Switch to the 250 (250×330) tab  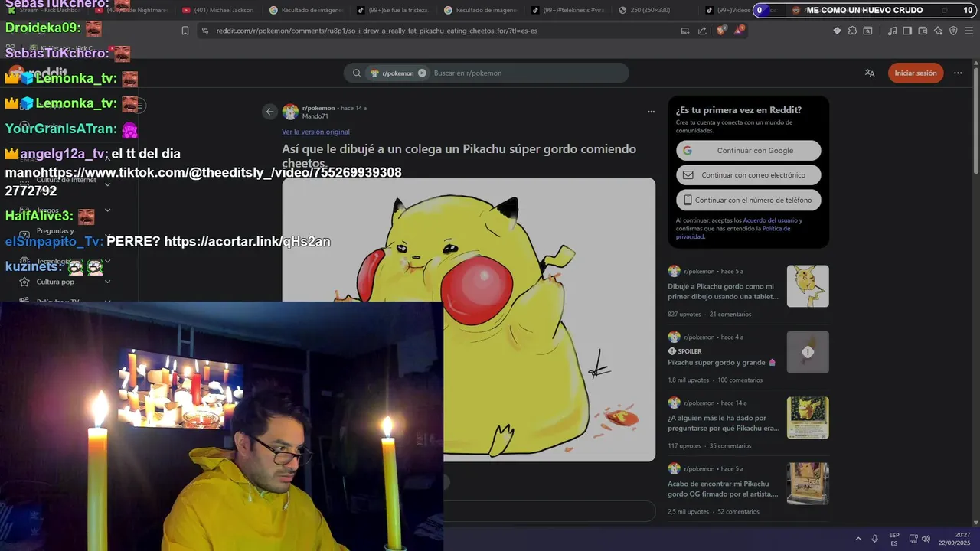pyautogui.click(x=655, y=10)
